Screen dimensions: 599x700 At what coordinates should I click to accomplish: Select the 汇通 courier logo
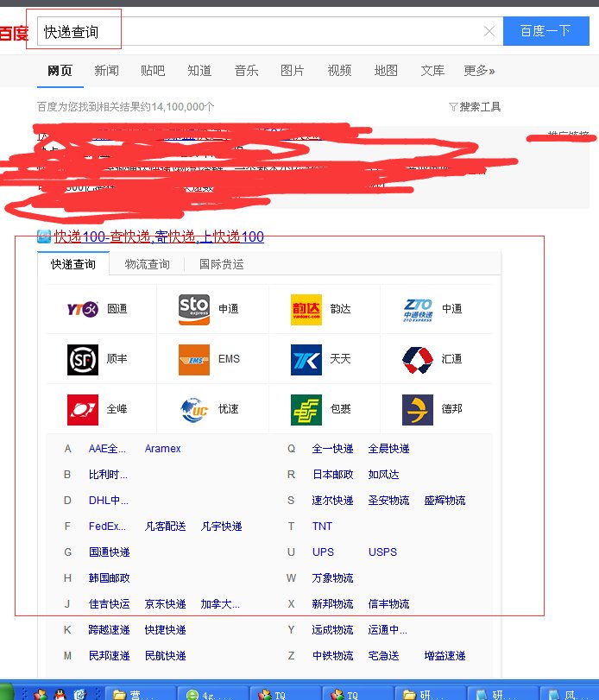(x=418, y=360)
